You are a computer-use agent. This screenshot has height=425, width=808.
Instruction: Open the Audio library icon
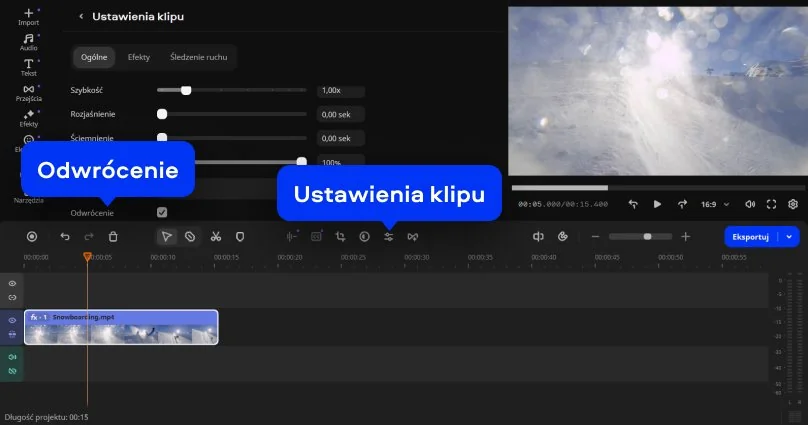point(28,41)
